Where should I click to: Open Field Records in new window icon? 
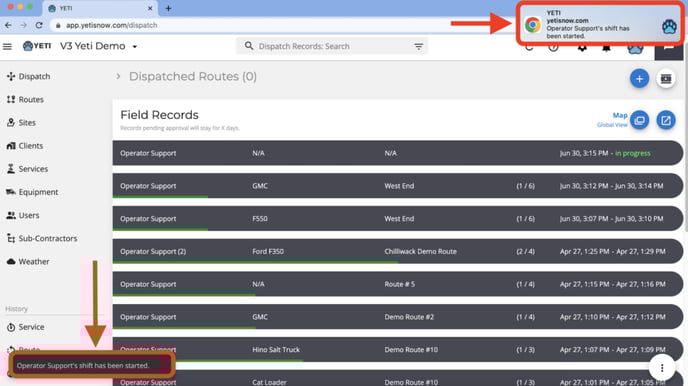tap(666, 120)
